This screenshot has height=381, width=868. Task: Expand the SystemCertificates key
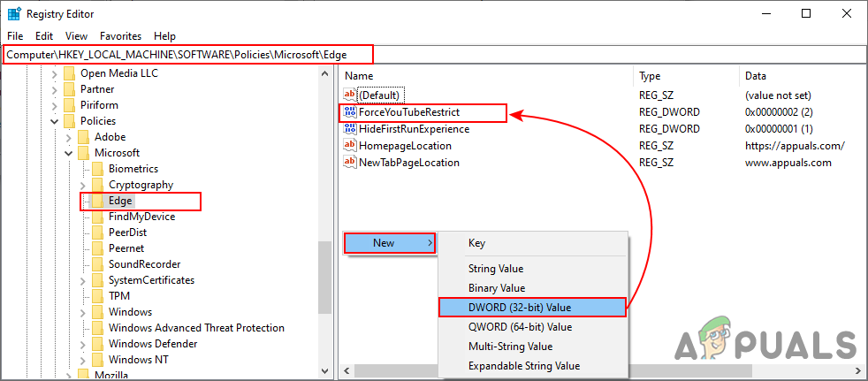(x=83, y=280)
